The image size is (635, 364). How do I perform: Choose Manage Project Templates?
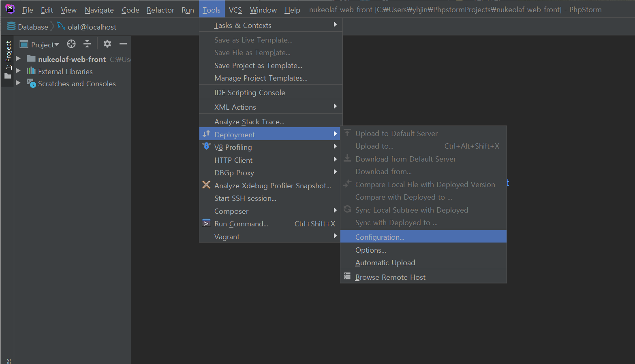coord(271,78)
